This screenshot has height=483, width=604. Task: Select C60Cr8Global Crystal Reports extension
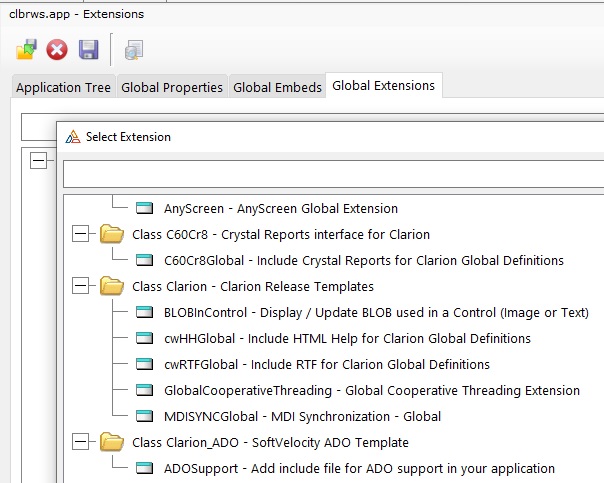(363, 260)
